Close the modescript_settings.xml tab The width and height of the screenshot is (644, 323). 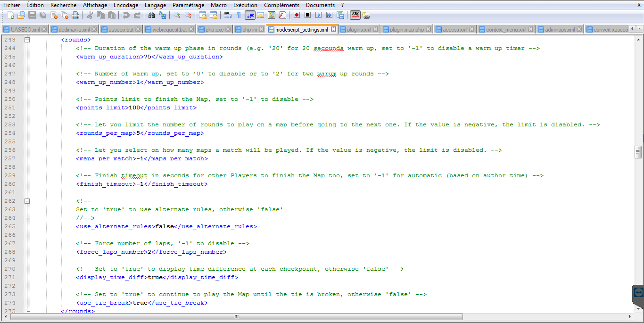coord(333,29)
